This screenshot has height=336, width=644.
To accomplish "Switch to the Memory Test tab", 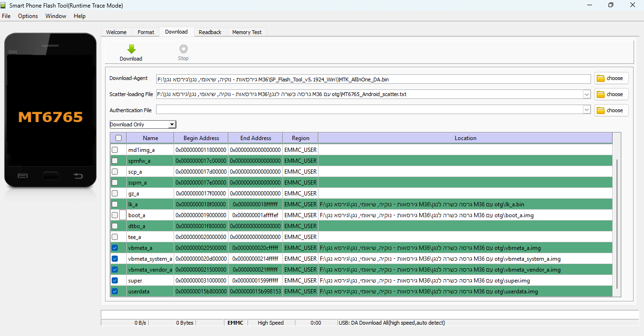I will [247, 32].
